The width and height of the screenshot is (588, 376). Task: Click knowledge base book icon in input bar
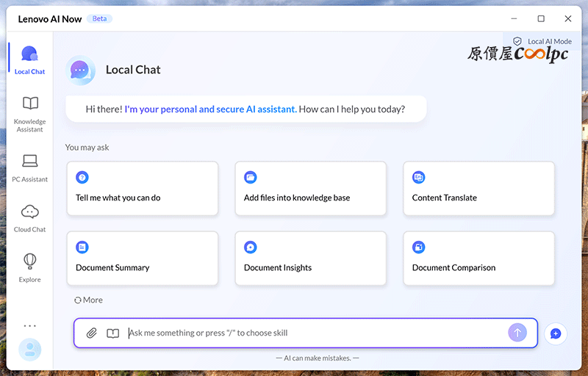click(113, 333)
